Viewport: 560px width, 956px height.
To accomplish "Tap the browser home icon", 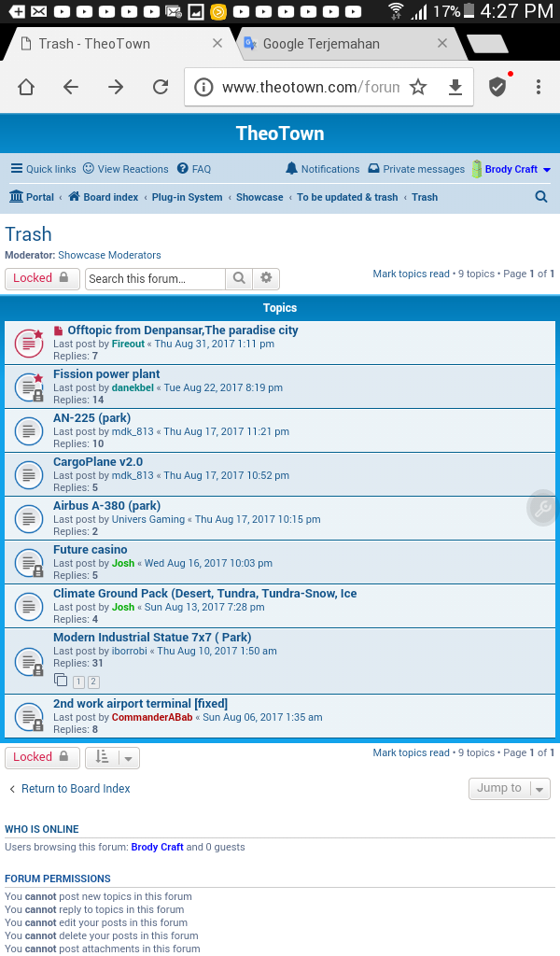I will [x=26, y=87].
